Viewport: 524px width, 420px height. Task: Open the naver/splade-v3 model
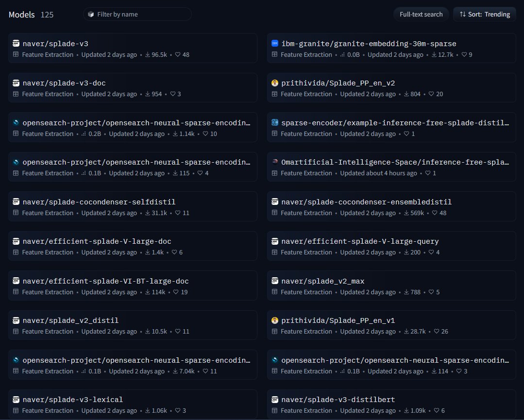[133, 48]
